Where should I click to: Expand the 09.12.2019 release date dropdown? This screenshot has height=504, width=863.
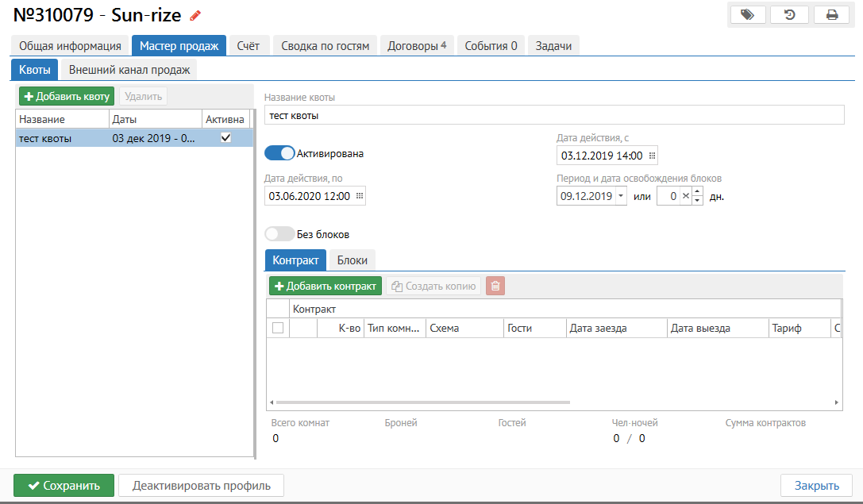point(620,196)
